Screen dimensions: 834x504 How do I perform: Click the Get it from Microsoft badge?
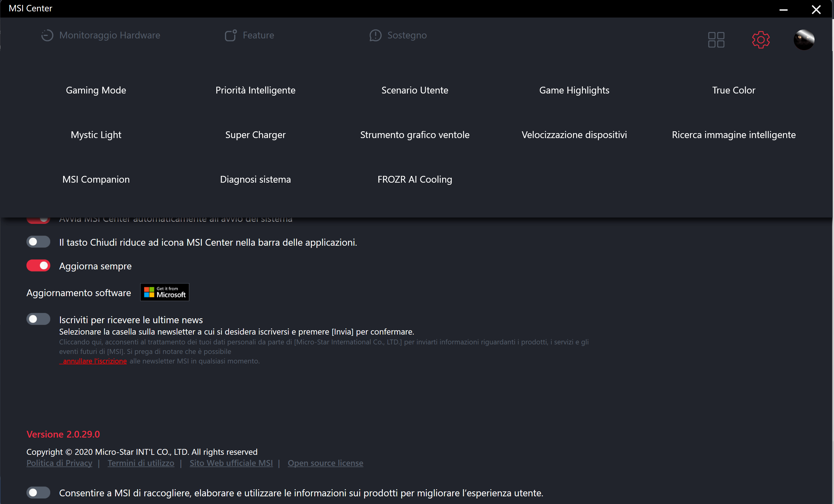[x=165, y=292]
